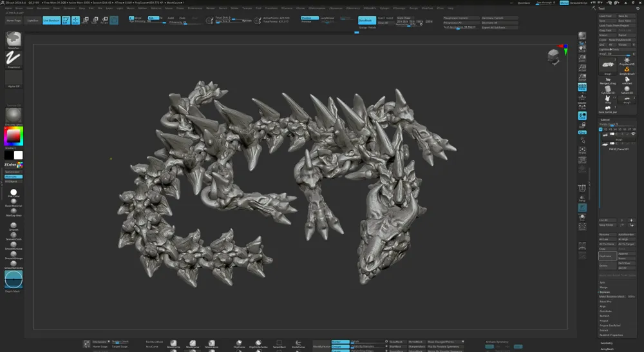Image resolution: width=644 pixels, height=352 pixels.
Task: Select the large Depth Mask icon
Action: (x=14, y=280)
